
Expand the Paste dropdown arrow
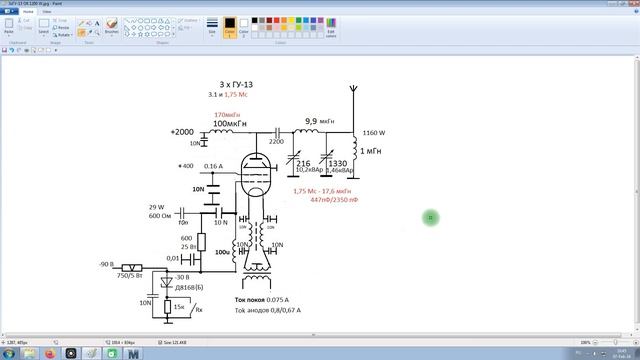pyautogui.click(x=9, y=35)
